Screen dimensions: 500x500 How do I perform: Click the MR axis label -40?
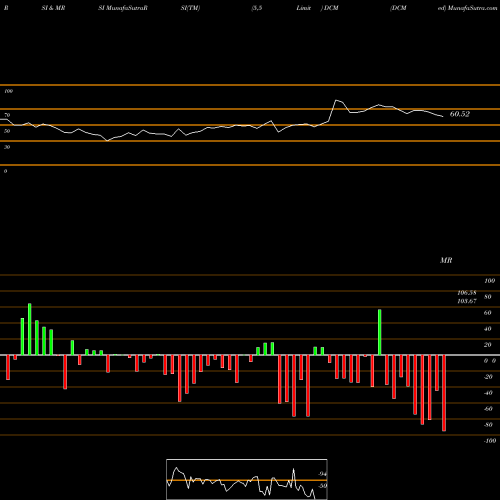tap(488, 393)
